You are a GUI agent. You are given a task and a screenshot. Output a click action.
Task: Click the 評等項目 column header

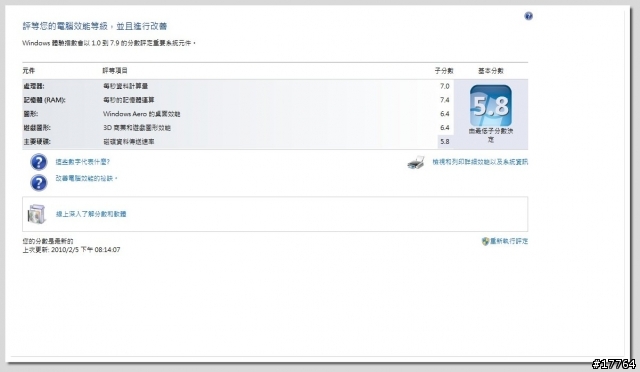click(115, 71)
